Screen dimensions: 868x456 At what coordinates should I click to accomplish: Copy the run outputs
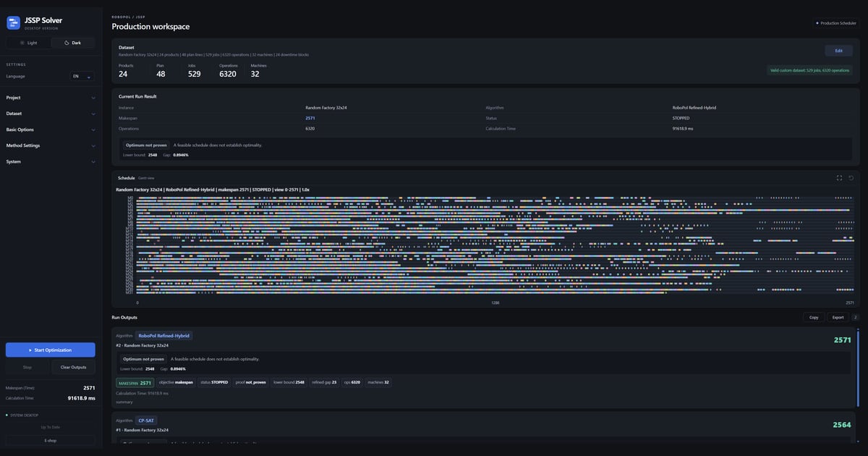[x=814, y=317]
